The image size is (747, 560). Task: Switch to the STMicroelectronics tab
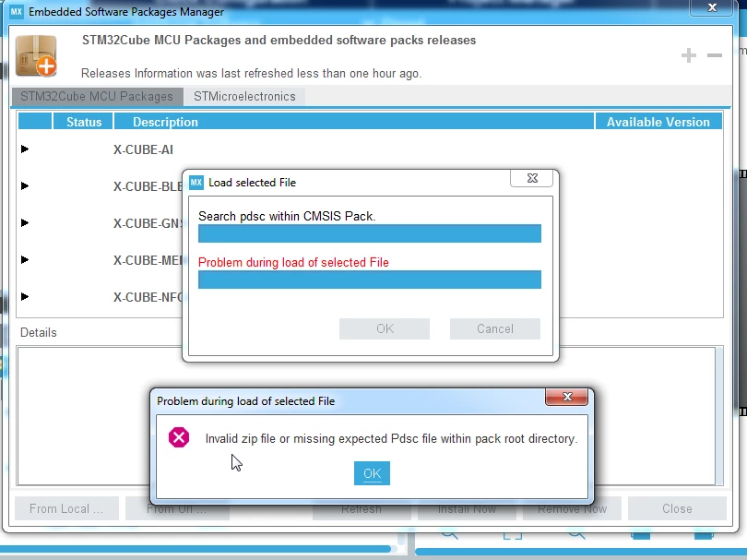(x=244, y=96)
